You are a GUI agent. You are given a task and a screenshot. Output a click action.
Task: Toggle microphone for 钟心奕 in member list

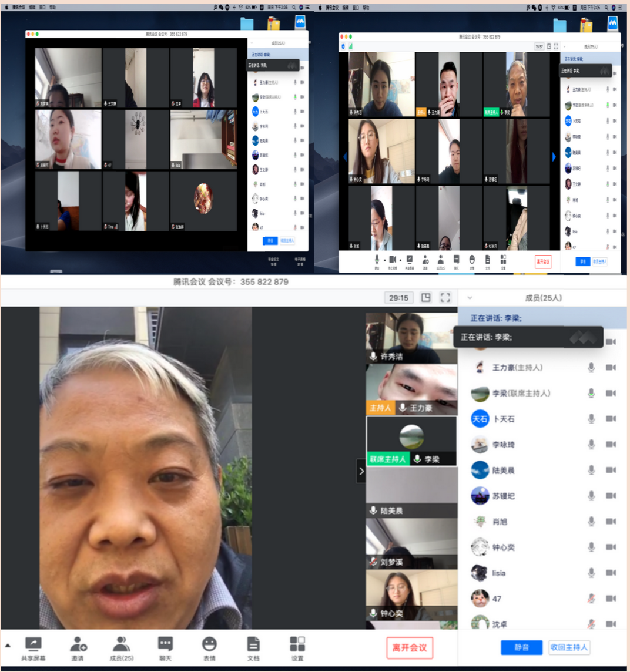pyautogui.click(x=591, y=547)
